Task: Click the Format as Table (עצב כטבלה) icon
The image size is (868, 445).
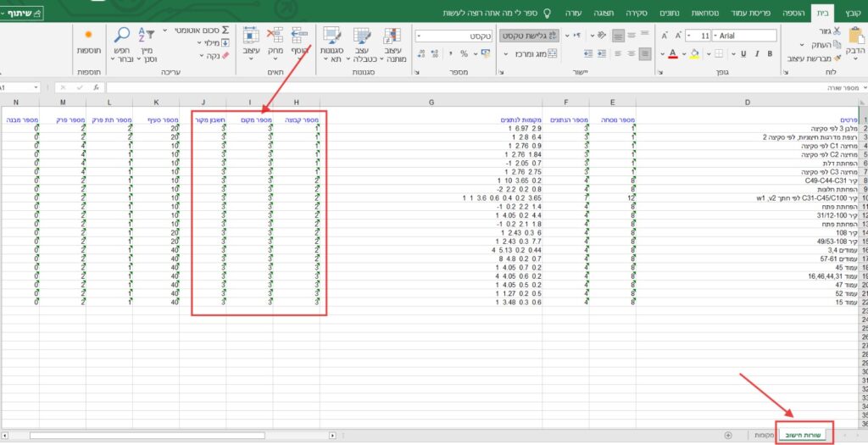Action: pyautogui.click(x=361, y=35)
